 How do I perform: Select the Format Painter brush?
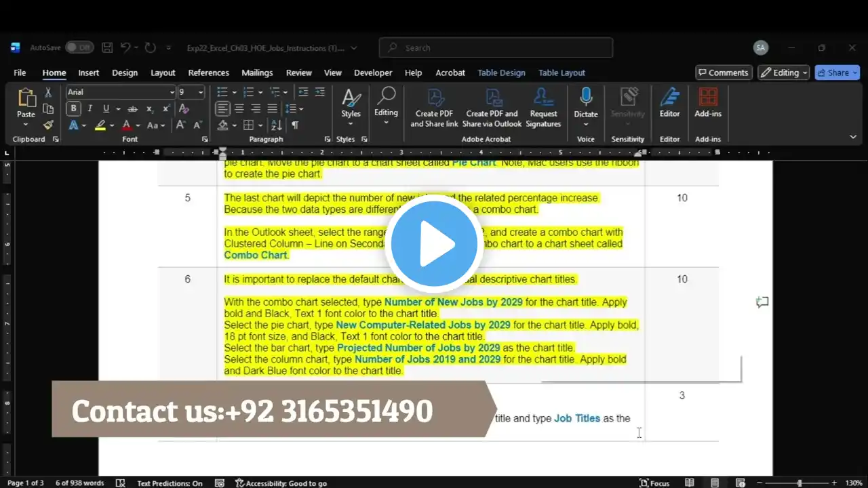(48, 125)
